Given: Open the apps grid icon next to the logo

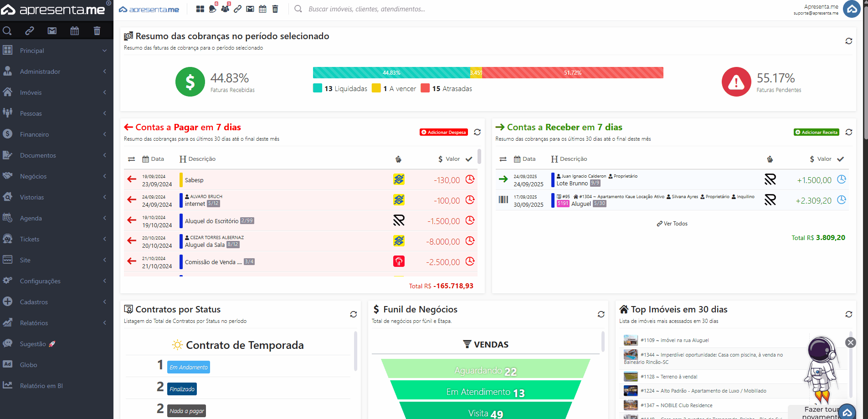Looking at the screenshot, I should pos(200,9).
